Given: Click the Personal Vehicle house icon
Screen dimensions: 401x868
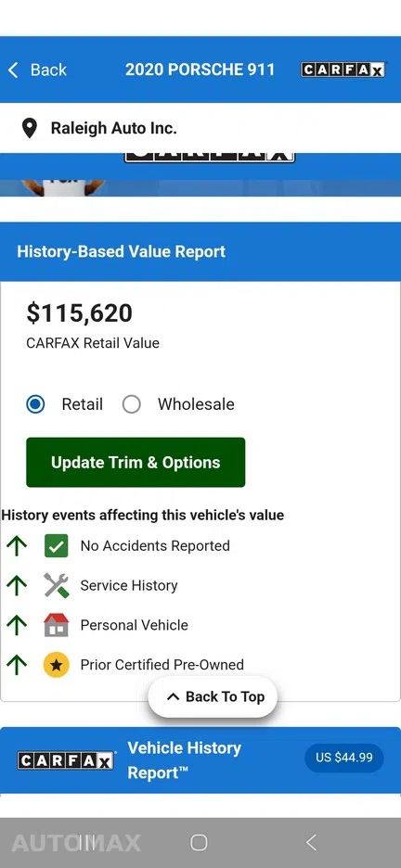Looking at the screenshot, I should pos(56,625).
